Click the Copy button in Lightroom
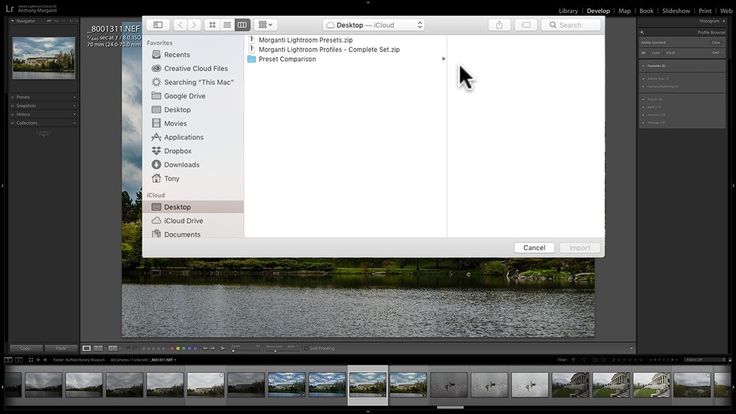Image resolution: width=736 pixels, height=414 pixels. tap(26, 348)
